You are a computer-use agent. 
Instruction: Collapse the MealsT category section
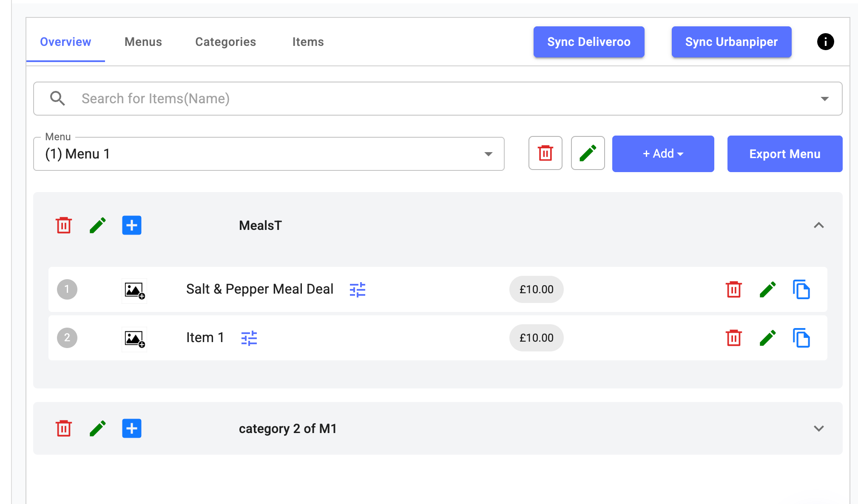[819, 225]
